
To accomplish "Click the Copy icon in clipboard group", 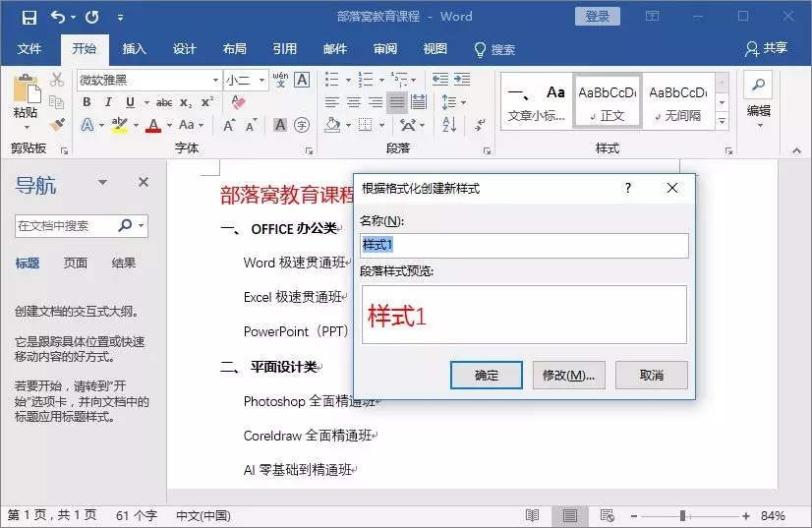I will pos(57,101).
